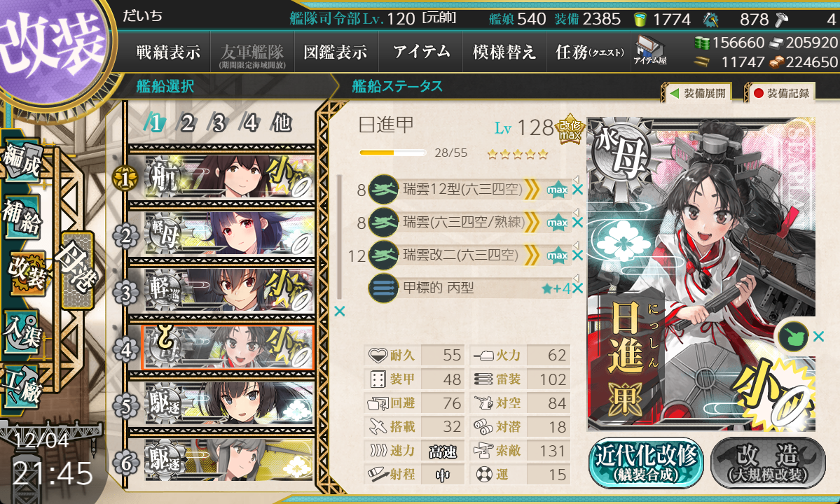Open the 装備記録 equipment record panel
840x504 pixels.
[782, 93]
